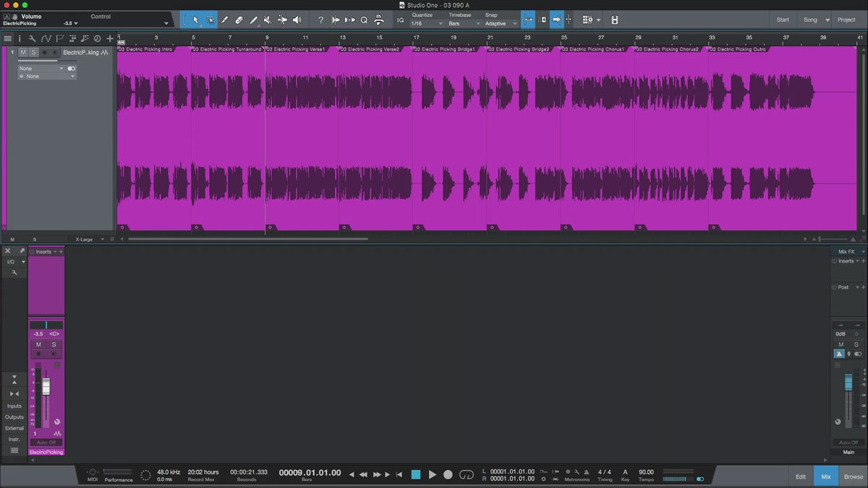868x488 pixels.
Task: Click the Range selection tool
Action: click(x=210, y=20)
